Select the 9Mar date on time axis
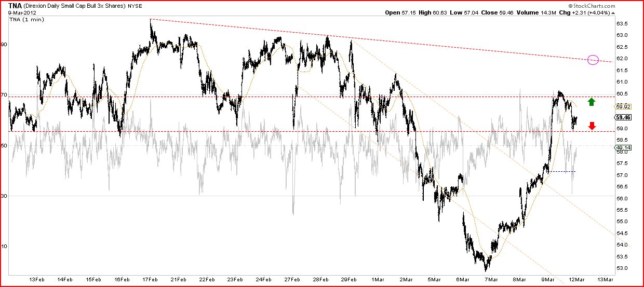 pyautogui.click(x=547, y=279)
